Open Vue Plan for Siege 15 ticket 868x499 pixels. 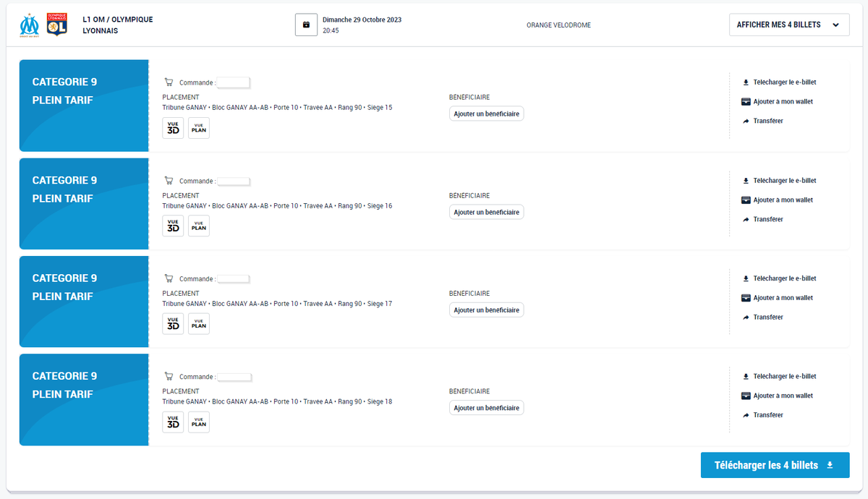199,128
